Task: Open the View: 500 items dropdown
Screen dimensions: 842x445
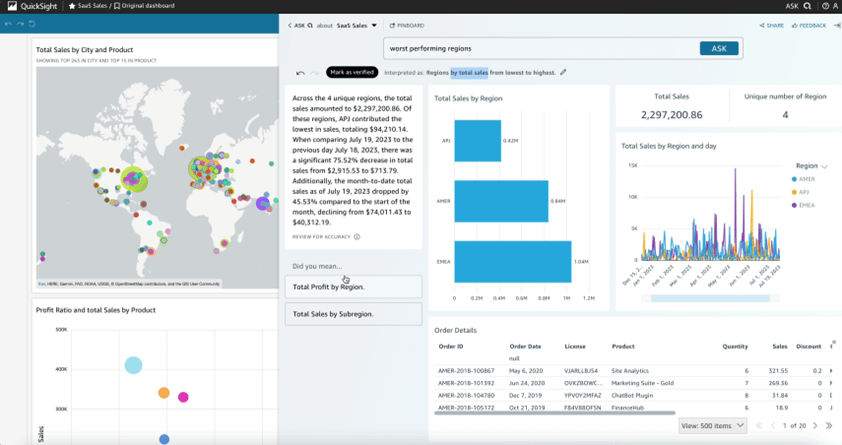Action: 712,425
